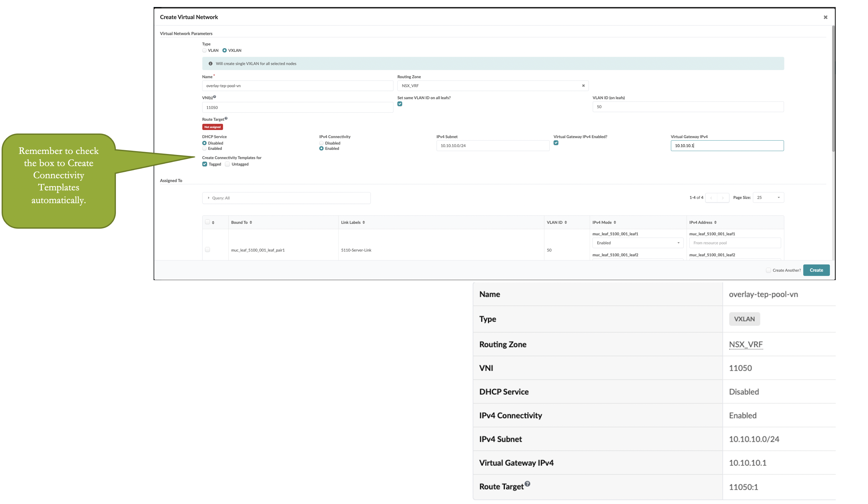Screen dimensions: 868x504
Task: Sort table by VLAN ID column
Action: click(566, 223)
